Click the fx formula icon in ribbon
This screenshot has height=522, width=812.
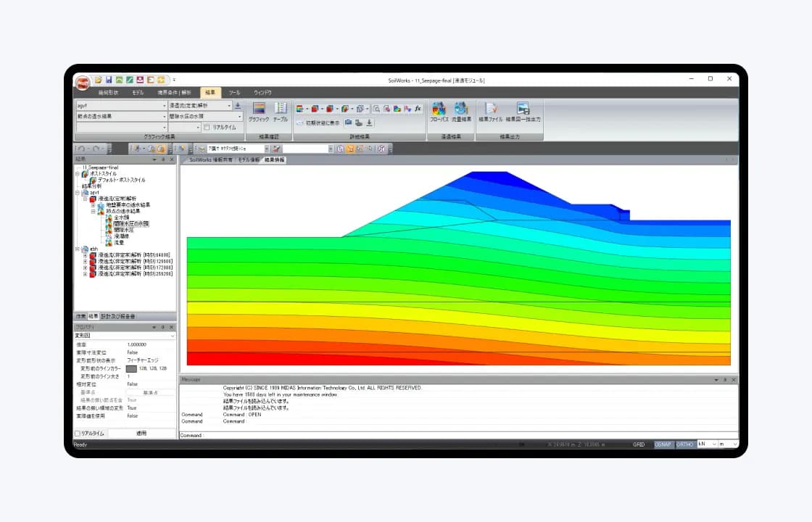[x=418, y=109]
